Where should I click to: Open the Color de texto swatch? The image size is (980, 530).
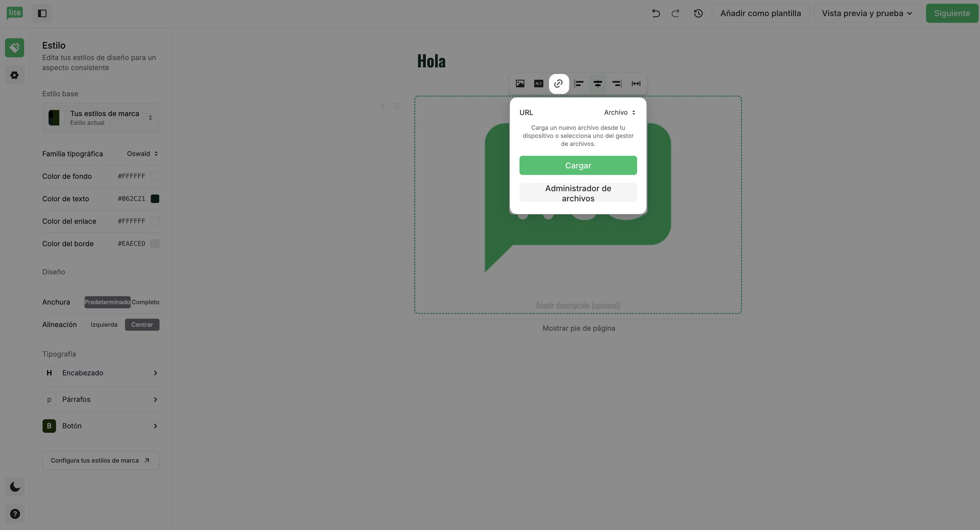(155, 199)
